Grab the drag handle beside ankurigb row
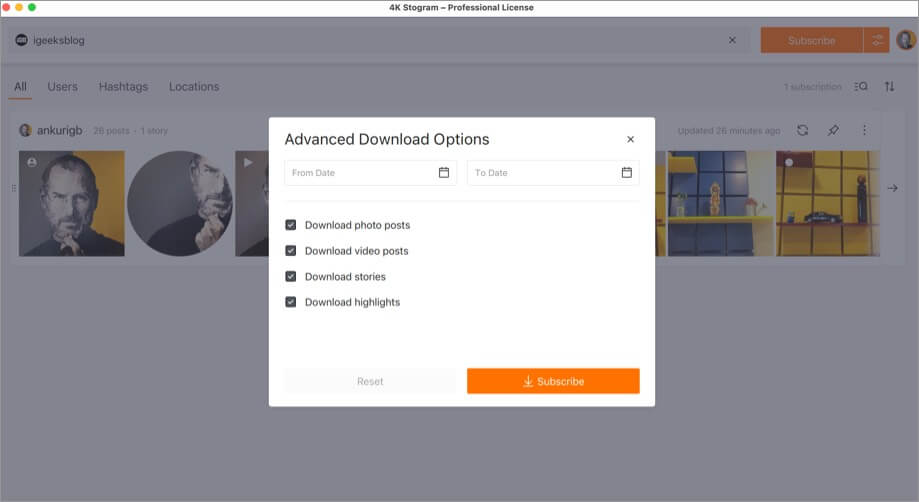This screenshot has height=502, width=919. (13, 188)
